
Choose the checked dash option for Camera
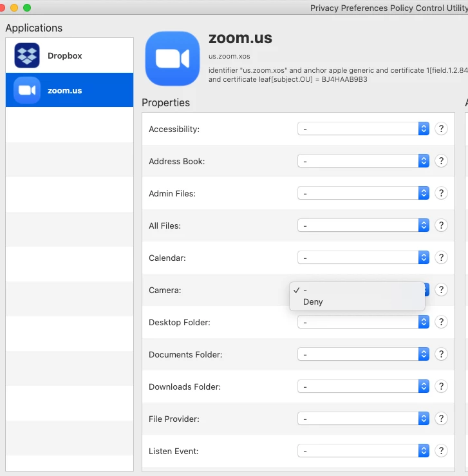(x=357, y=290)
